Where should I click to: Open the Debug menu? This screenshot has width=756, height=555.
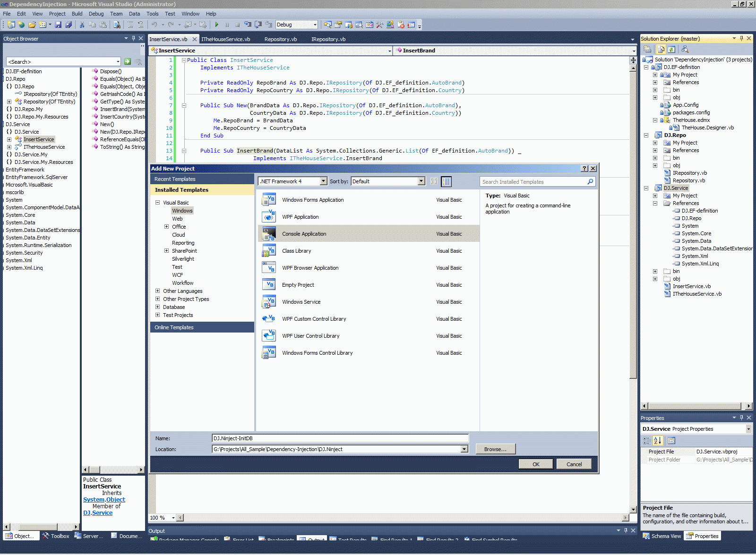(96, 14)
